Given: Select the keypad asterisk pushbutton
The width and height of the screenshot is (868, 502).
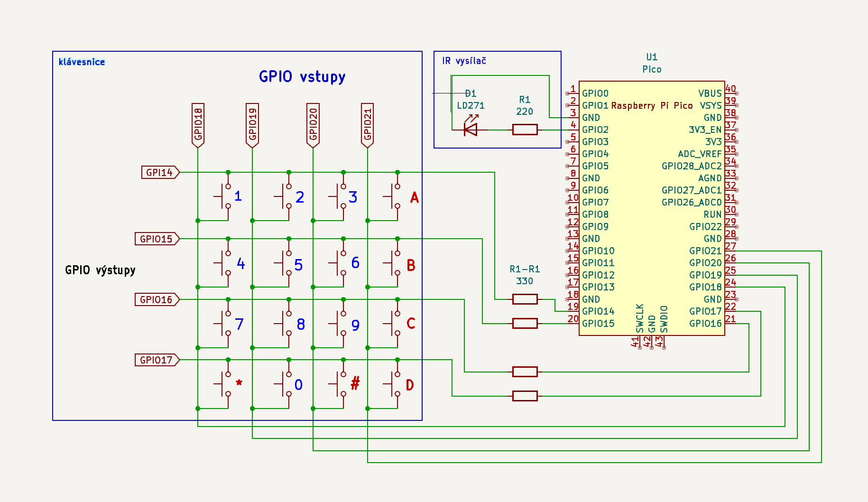Looking at the screenshot, I should (x=222, y=384).
